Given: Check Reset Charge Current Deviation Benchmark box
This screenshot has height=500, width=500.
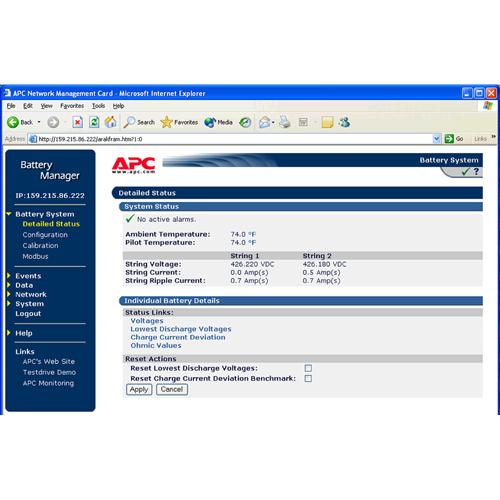Looking at the screenshot, I should click(308, 378).
